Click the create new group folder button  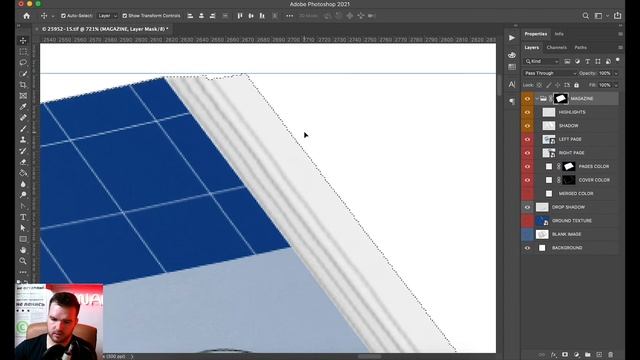[588, 355]
